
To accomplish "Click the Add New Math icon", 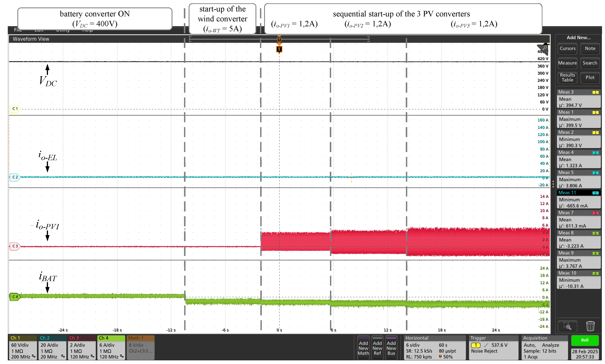I will [363, 348].
